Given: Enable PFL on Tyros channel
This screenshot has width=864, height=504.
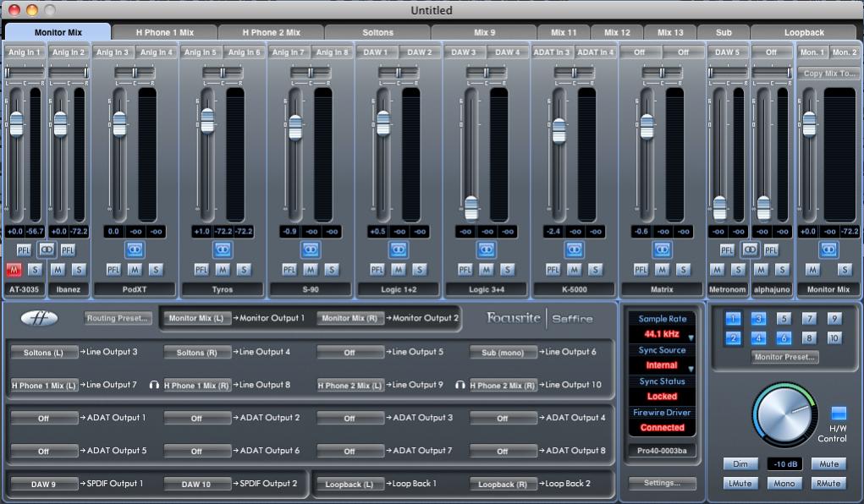Looking at the screenshot, I should [201, 270].
